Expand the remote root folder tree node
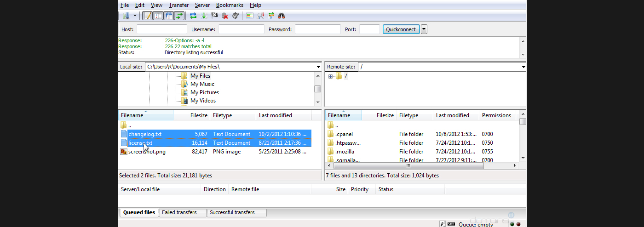This screenshot has height=227, width=644. tap(330, 76)
